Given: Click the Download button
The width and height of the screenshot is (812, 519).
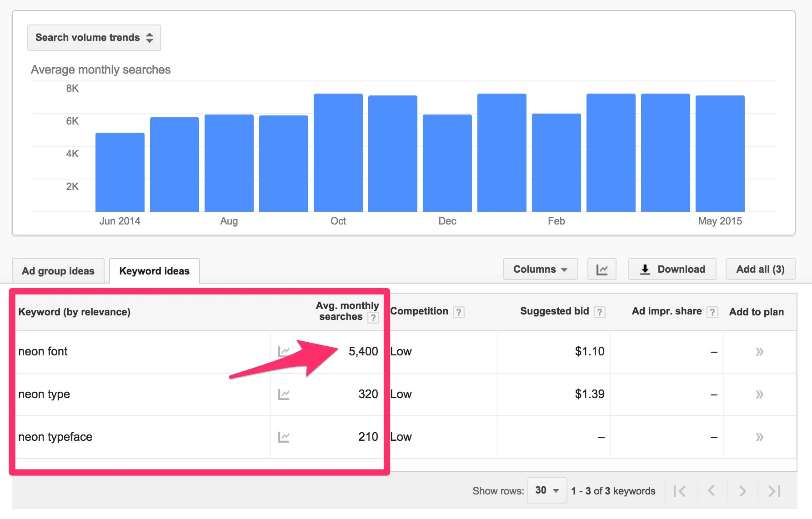Looking at the screenshot, I should [x=672, y=269].
